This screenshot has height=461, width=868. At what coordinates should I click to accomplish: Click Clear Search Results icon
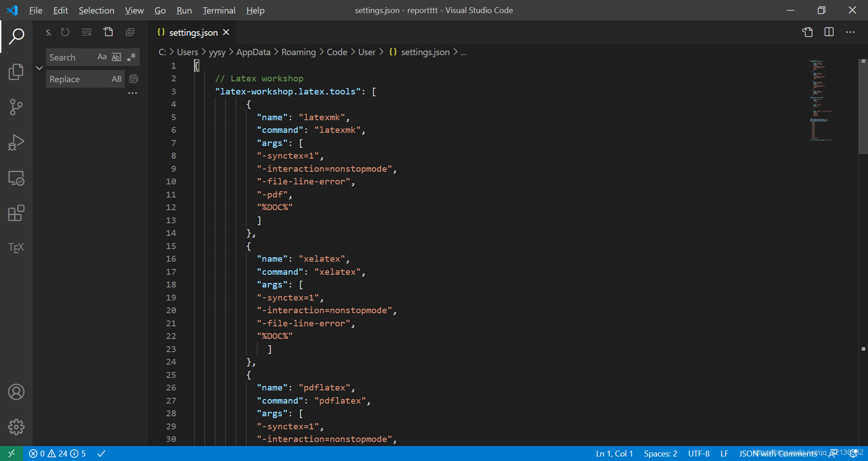click(86, 32)
